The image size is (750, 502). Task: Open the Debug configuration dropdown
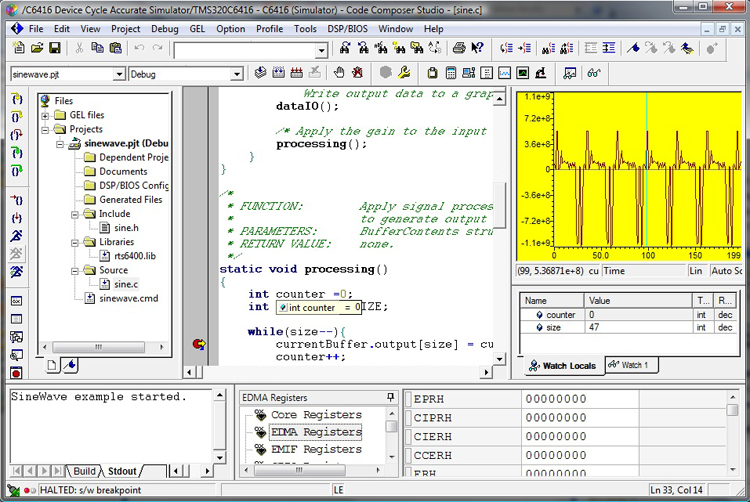pos(237,74)
